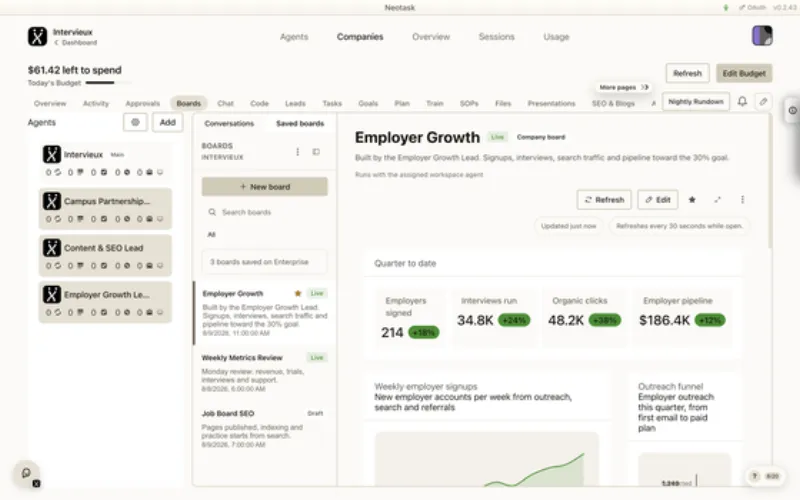The height and width of the screenshot is (500, 800).
Task: Click the Today's Budget progress bar
Action: (108, 83)
